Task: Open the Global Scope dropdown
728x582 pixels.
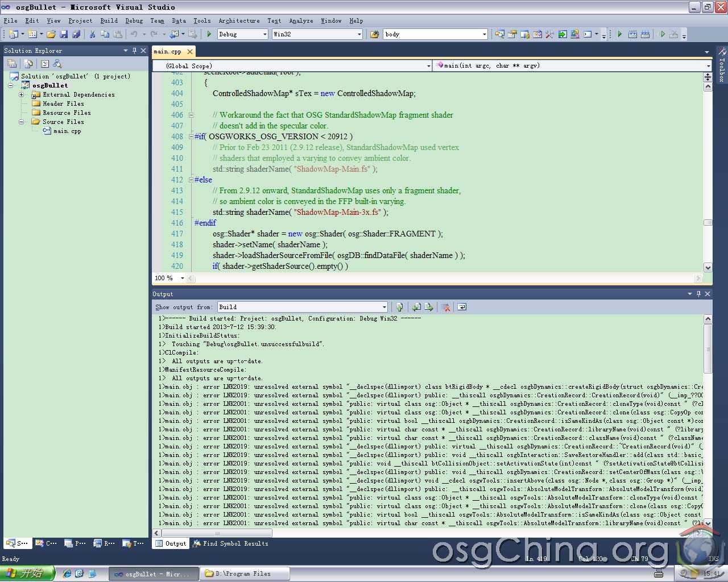Action: [429, 66]
